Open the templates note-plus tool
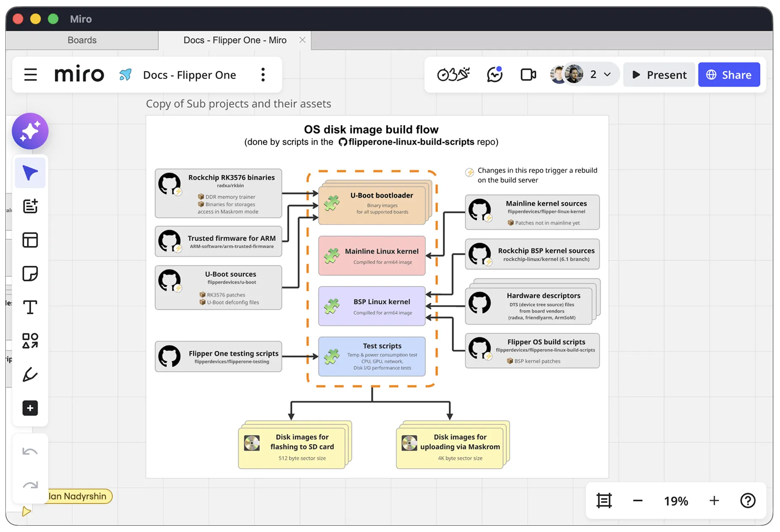The image size is (780, 532). tap(30, 206)
